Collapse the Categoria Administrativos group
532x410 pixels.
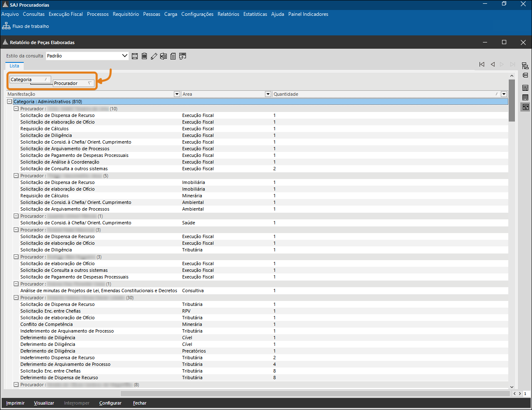9,102
